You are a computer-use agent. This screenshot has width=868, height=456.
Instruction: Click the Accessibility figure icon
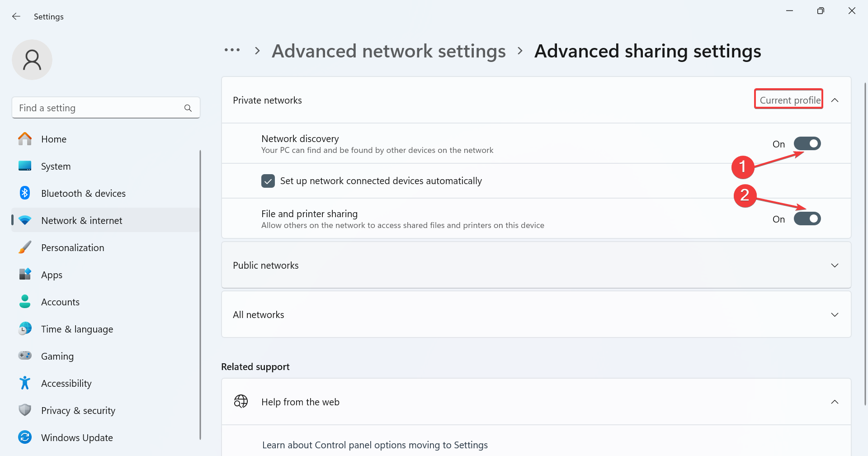point(25,383)
